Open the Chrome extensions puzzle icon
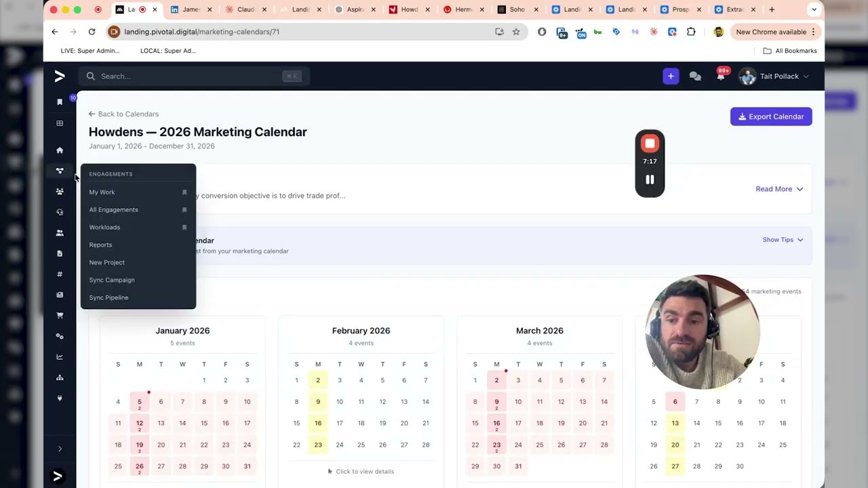This screenshot has width=868, height=488. pyautogui.click(x=691, y=32)
